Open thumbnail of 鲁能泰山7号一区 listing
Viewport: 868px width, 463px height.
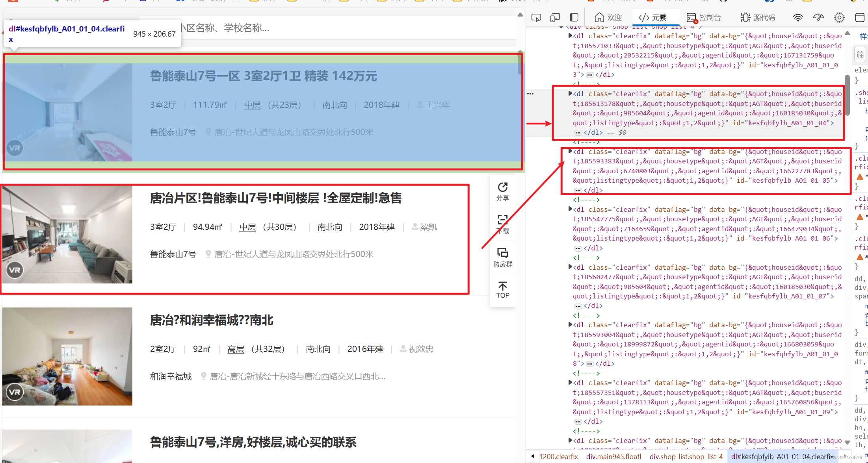click(x=67, y=113)
